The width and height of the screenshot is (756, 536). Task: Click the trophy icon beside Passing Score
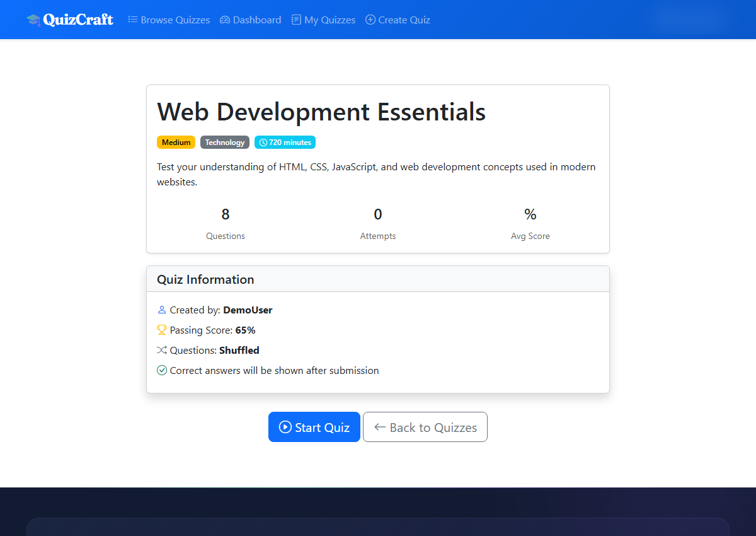162,330
